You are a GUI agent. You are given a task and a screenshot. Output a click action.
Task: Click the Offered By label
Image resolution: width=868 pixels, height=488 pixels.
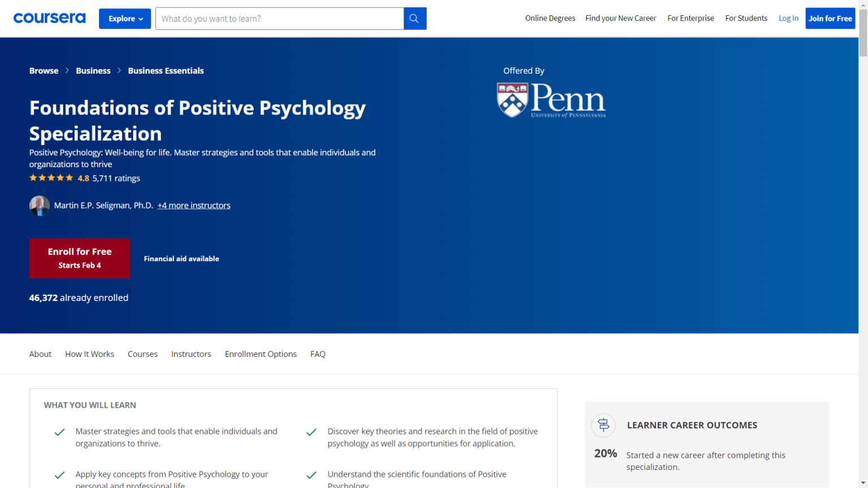click(x=524, y=71)
